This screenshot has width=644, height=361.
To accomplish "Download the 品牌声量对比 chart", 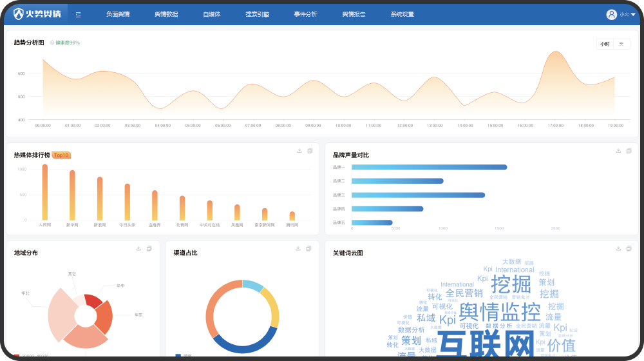I will [618, 151].
